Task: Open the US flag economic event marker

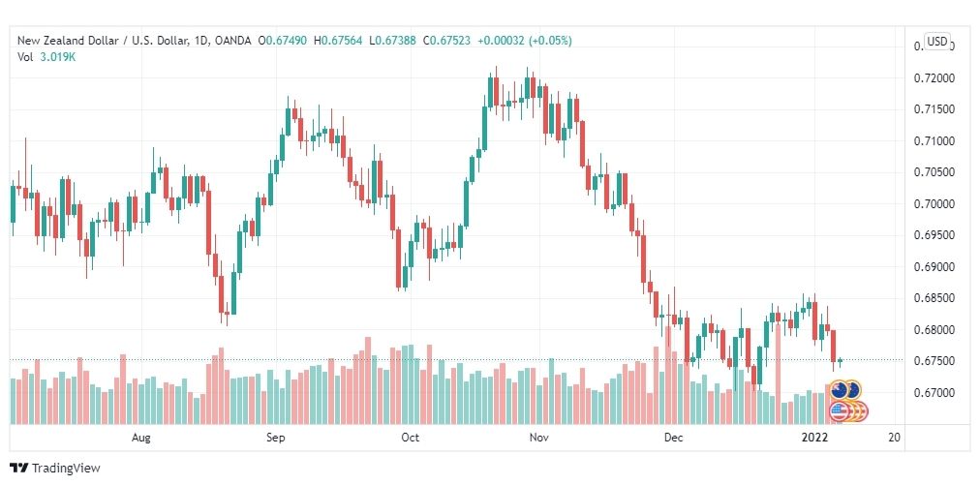Action: click(848, 411)
